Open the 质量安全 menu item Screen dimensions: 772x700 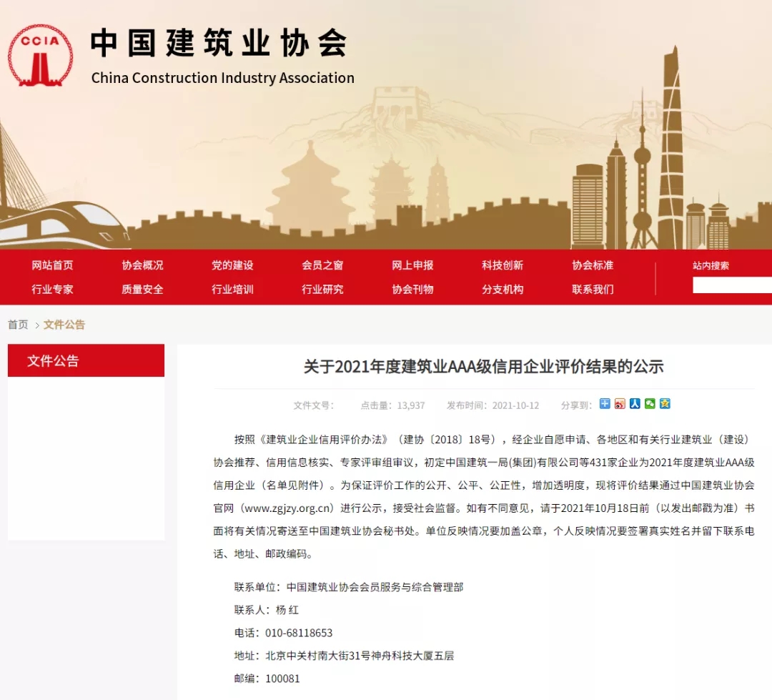coord(142,289)
